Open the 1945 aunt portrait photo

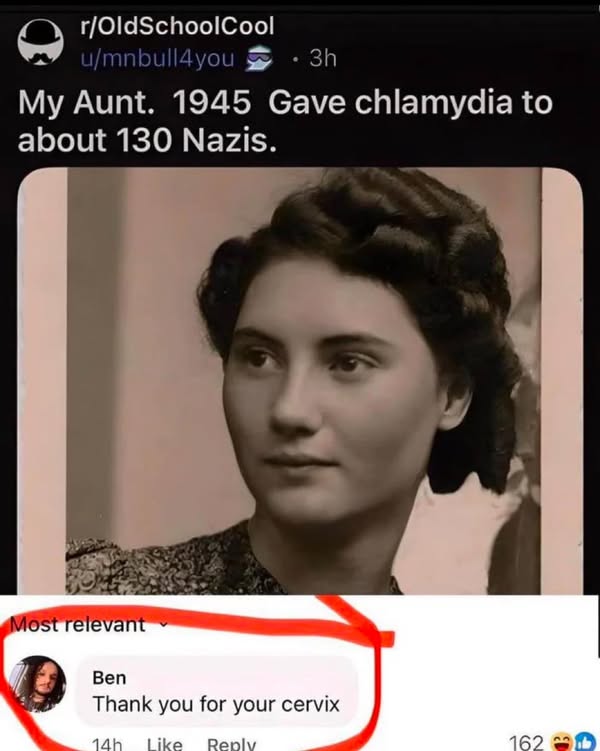click(x=300, y=381)
